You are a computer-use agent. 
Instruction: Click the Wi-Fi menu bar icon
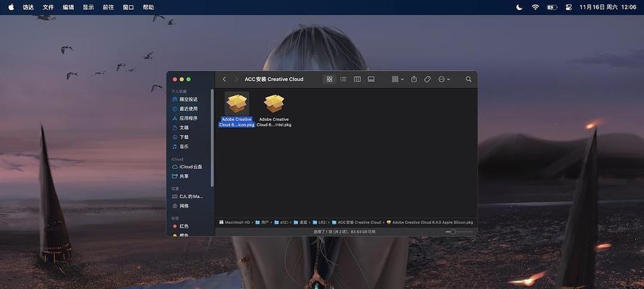click(x=535, y=7)
